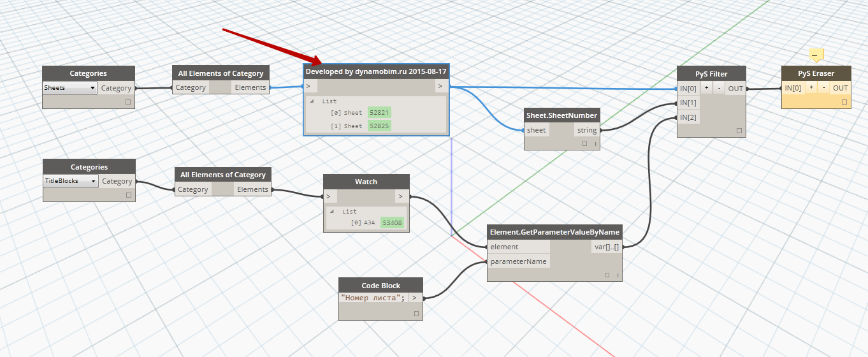The width and height of the screenshot is (868, 357).
Task: Select the PyS Filter node header
Action: tap(711, 74)
